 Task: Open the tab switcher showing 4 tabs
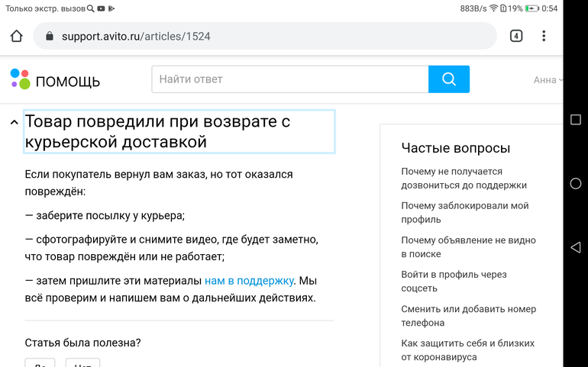(x=516, y=36)
